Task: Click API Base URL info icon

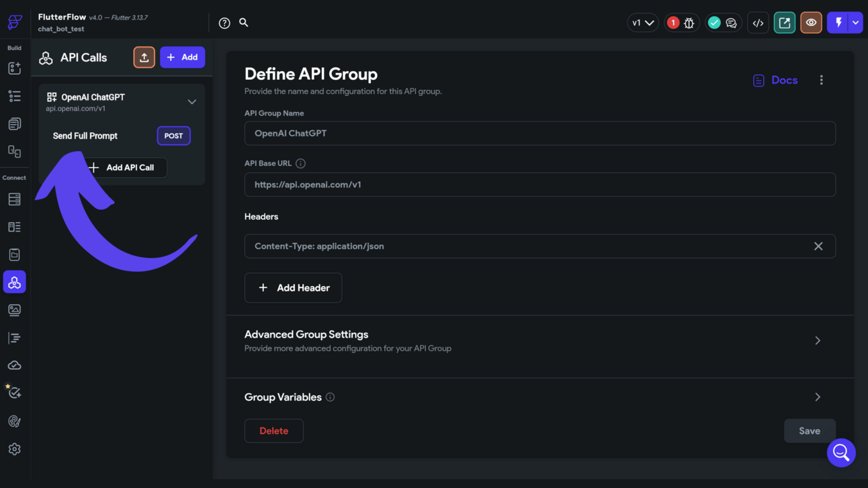Action: (300, 163)
